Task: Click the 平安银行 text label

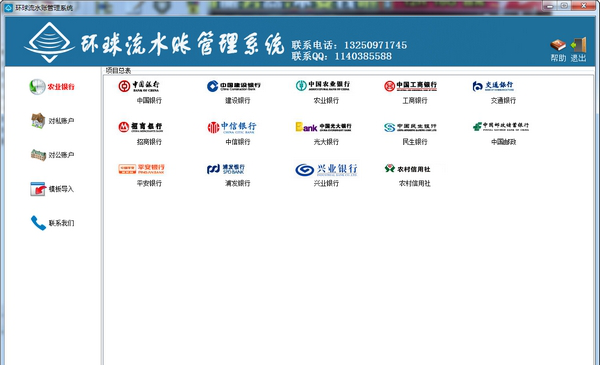Action: (x=149, y=183)
